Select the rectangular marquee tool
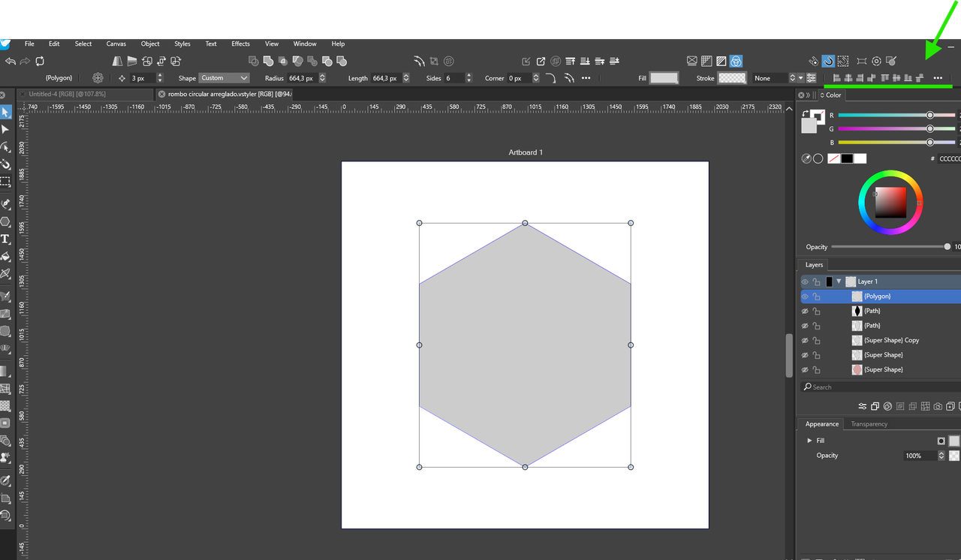The height and width of the screenshot is (560, 961). (x=5, y=182)
